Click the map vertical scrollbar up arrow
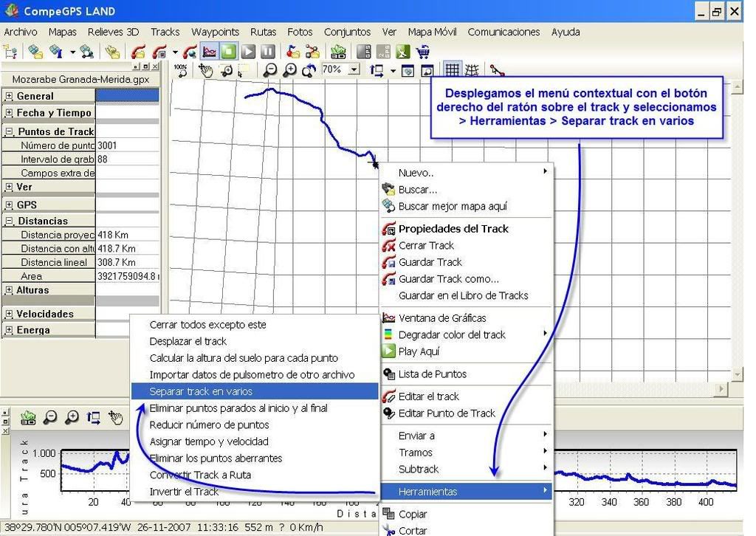 737,87
